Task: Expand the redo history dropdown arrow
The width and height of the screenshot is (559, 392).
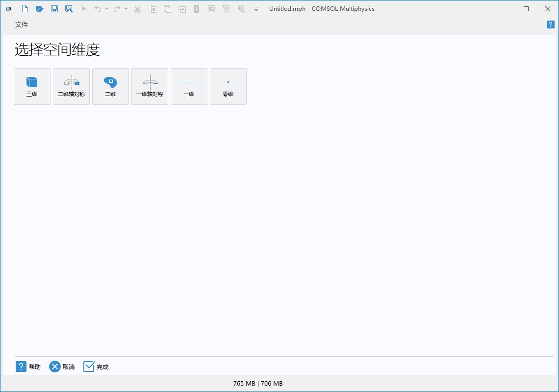Action: 126,9
